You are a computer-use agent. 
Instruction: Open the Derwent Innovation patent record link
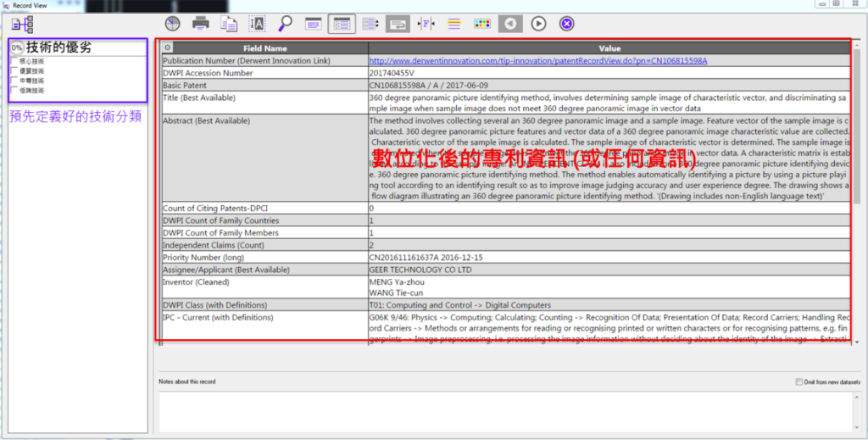pyautogui.click(x=537, y=61)
